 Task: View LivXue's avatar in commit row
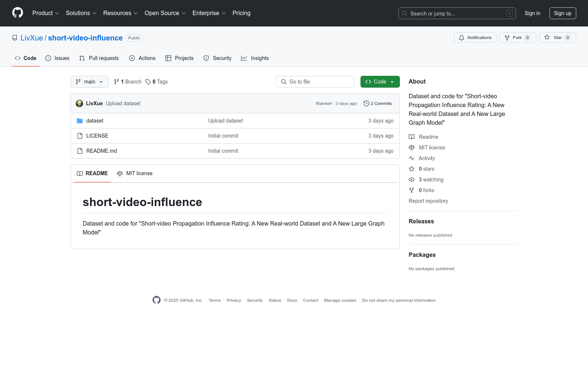[79, 103]
